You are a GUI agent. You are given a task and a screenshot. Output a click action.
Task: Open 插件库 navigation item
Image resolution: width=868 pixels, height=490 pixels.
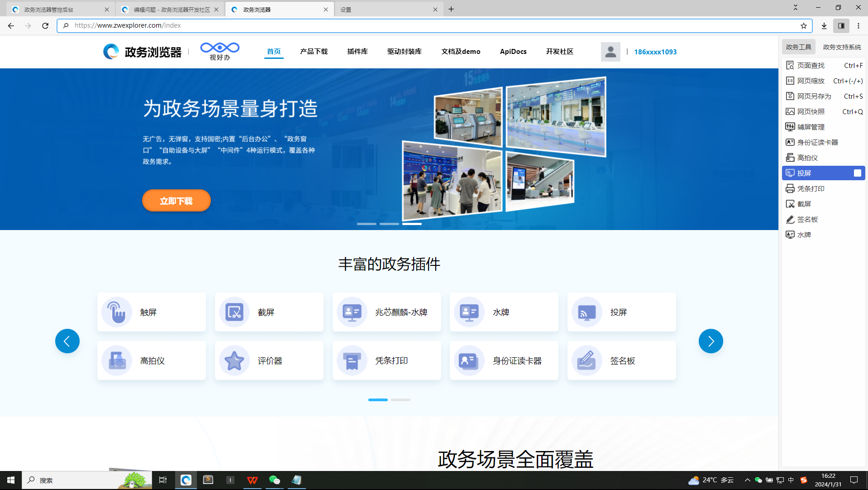point(358,52)
